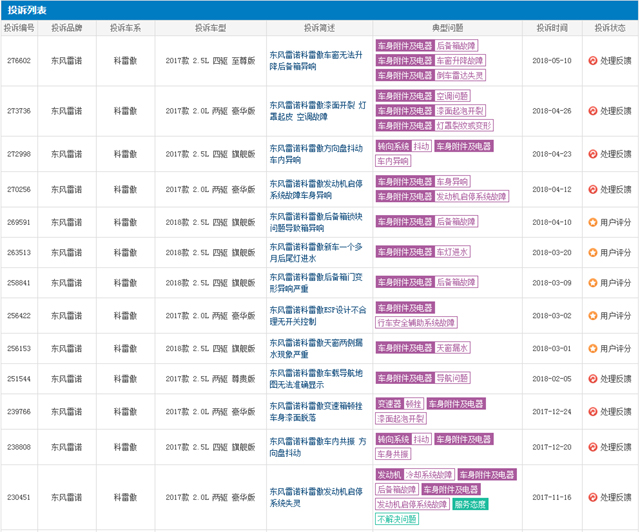Click the 车内异响 tag in row 272998
Viewport: 640px width, 532px height.
(x=393, y=161)
